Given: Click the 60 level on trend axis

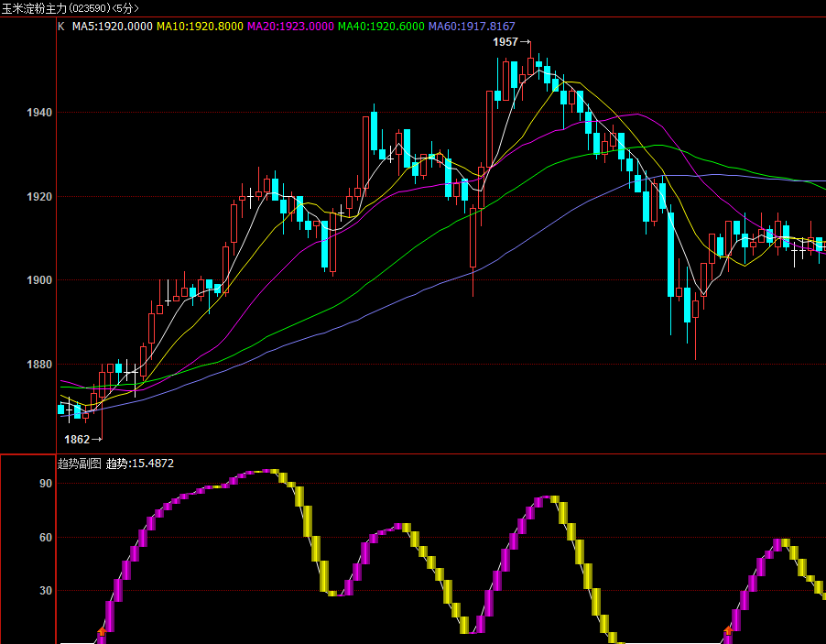Looking at the screenshot, I should pyautogui.click(x=46, y=537).
